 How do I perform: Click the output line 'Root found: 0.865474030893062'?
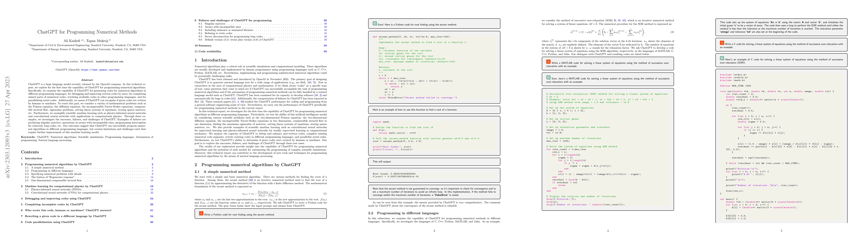tap(394, 174)
